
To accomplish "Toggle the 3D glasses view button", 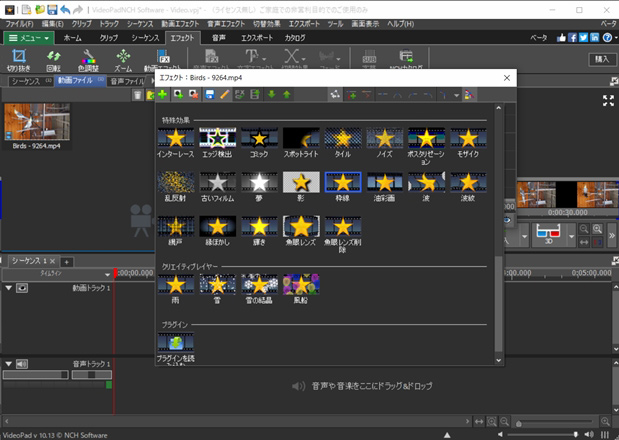I will [x=549, y=234].
